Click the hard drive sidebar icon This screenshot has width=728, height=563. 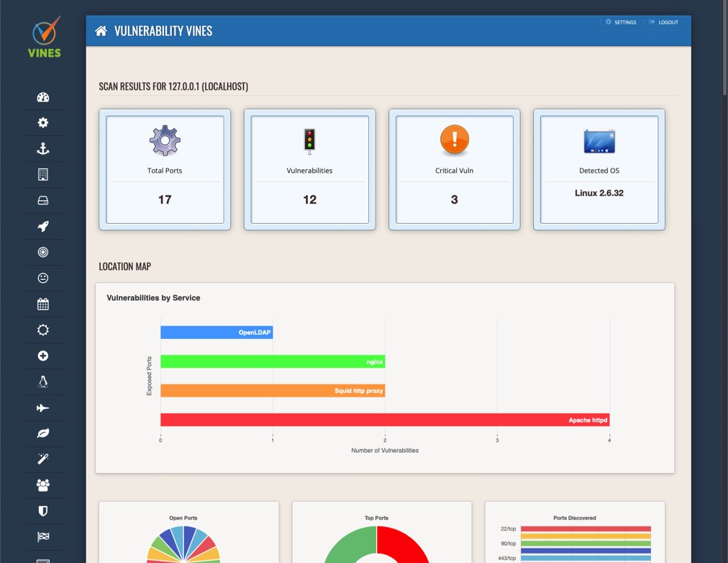(43, 200)
